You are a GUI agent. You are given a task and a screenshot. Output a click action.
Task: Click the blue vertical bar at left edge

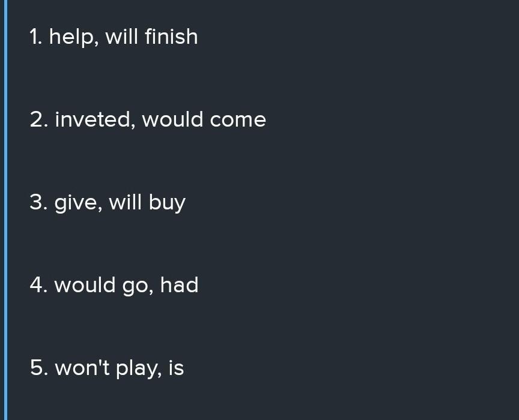pos(5,210)
